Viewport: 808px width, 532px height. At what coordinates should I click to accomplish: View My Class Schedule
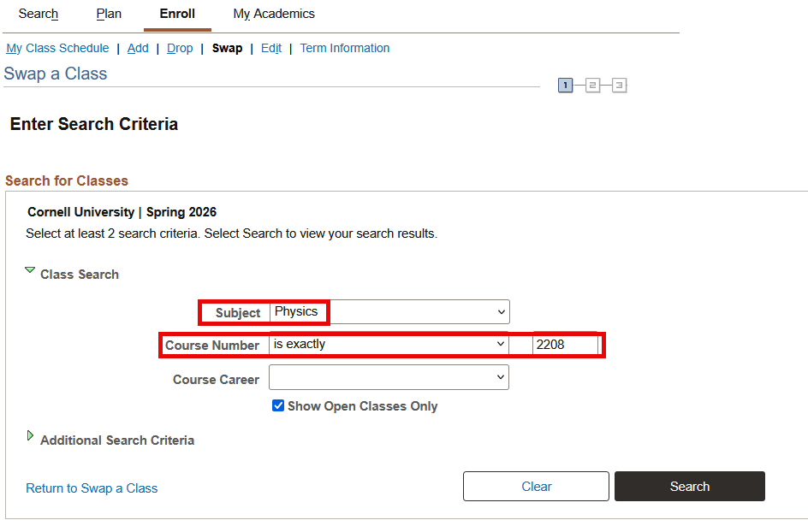click(x=56, y=48)
